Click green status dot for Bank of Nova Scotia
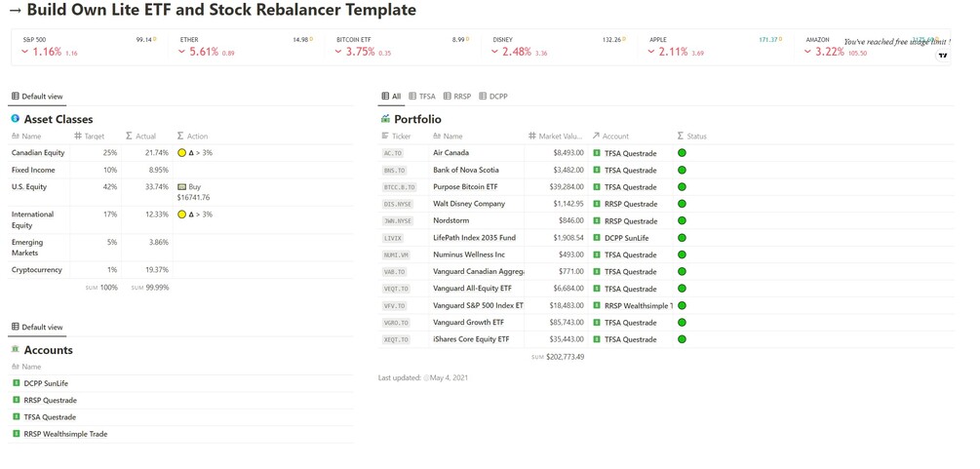This screenshot has height=469, width=980. [x=682, y=170]
